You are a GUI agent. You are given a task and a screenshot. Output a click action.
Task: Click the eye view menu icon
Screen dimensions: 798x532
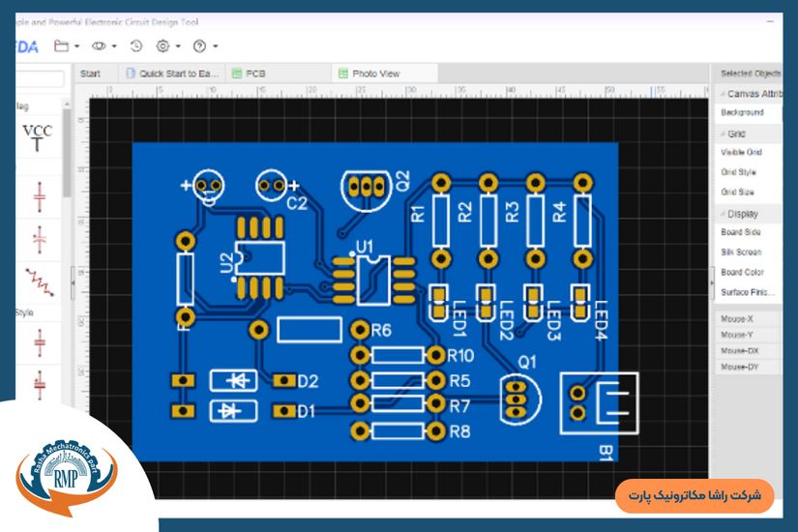click(x=99, y=45)
